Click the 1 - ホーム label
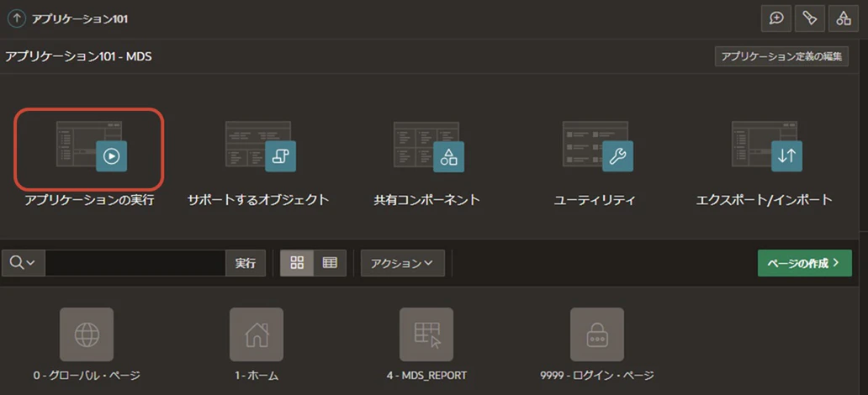 click(257, 376)
